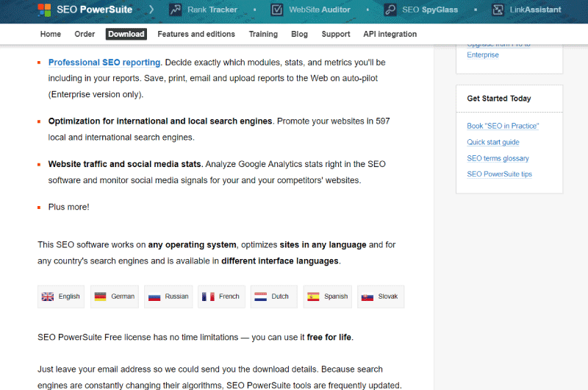Click "Website traffic and social media stats" text
Image resolution: width=588 pixels, height=390 pixels.
(x=126, y=164)
